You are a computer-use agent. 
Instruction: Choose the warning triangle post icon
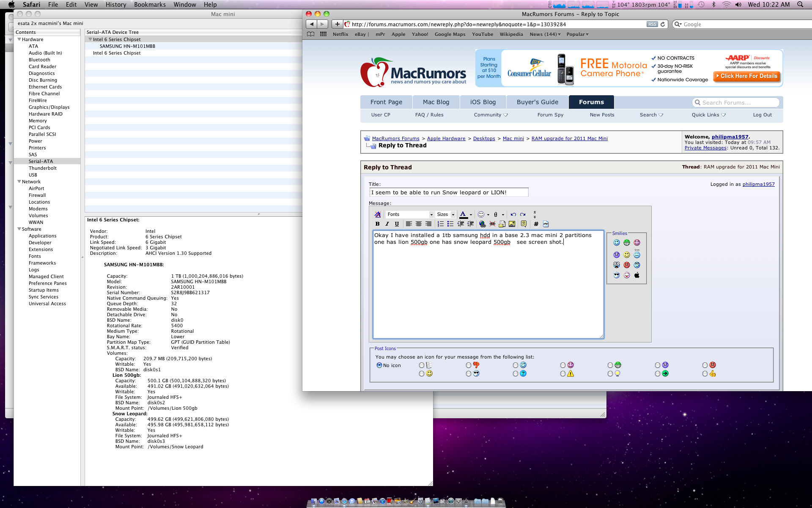(x=563, y=374)
